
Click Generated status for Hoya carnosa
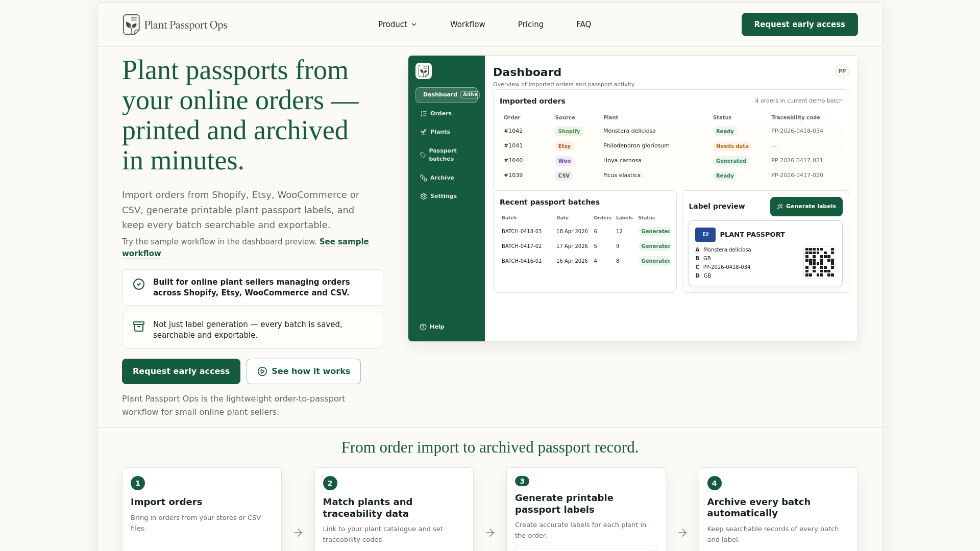[731, 161]
